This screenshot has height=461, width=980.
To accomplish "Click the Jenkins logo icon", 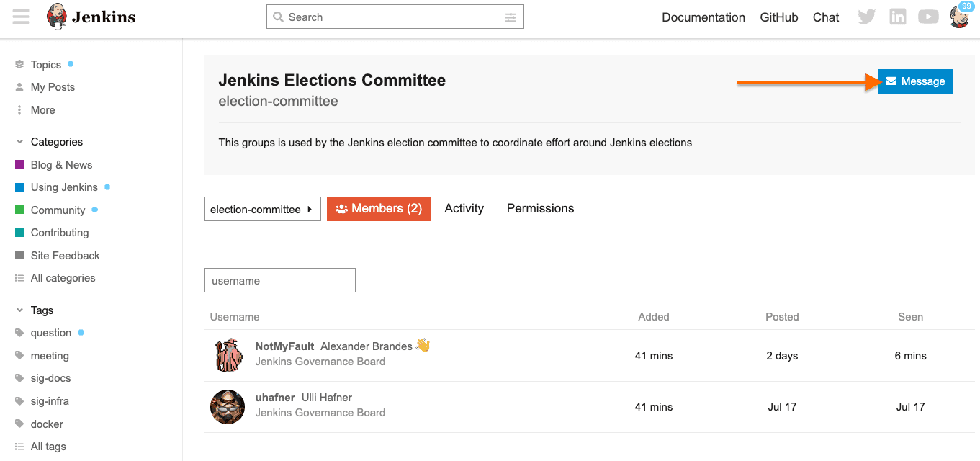I will click(57, 17).
